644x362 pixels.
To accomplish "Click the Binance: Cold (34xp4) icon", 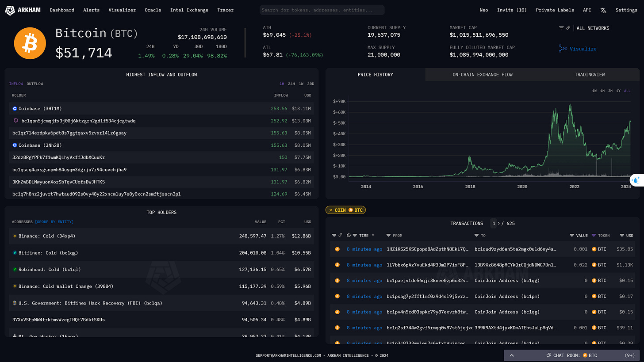I will tap(15, 236).
